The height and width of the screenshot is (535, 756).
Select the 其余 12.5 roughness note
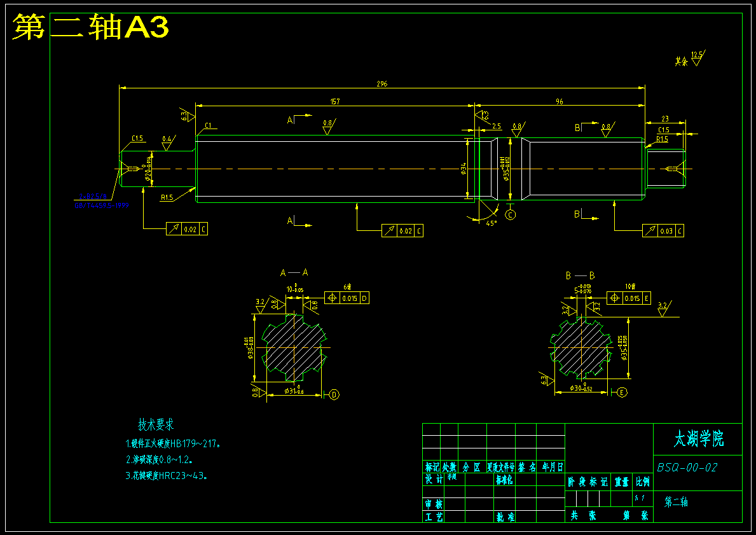(690, 59)
